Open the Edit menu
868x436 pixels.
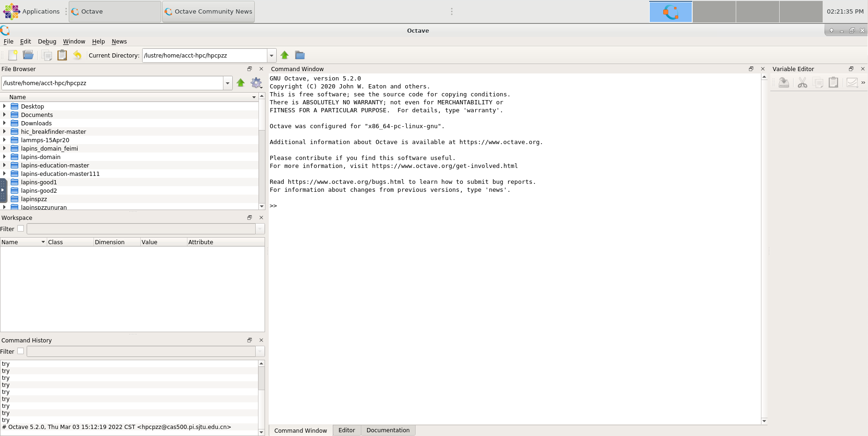25,42
